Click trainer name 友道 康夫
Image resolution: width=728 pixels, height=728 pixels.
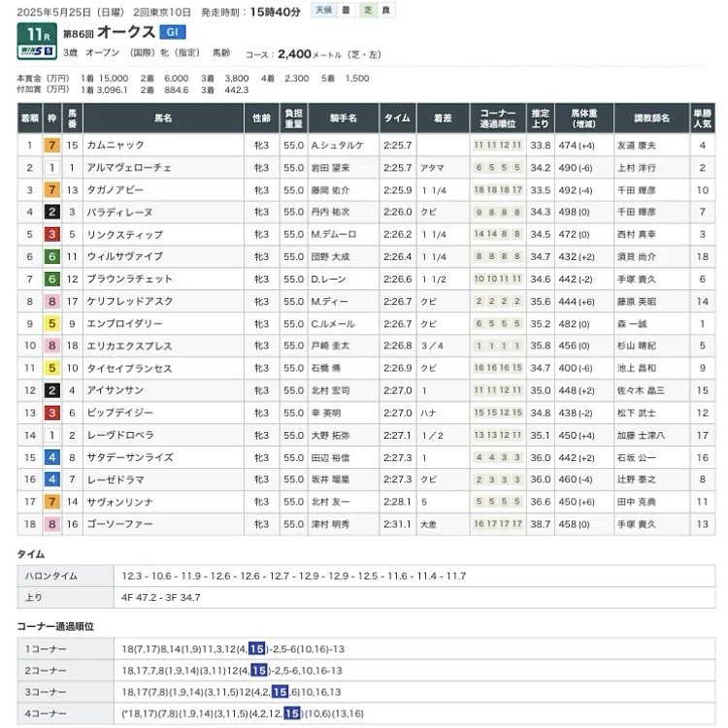pyautogui.click(x=637, y=146)
